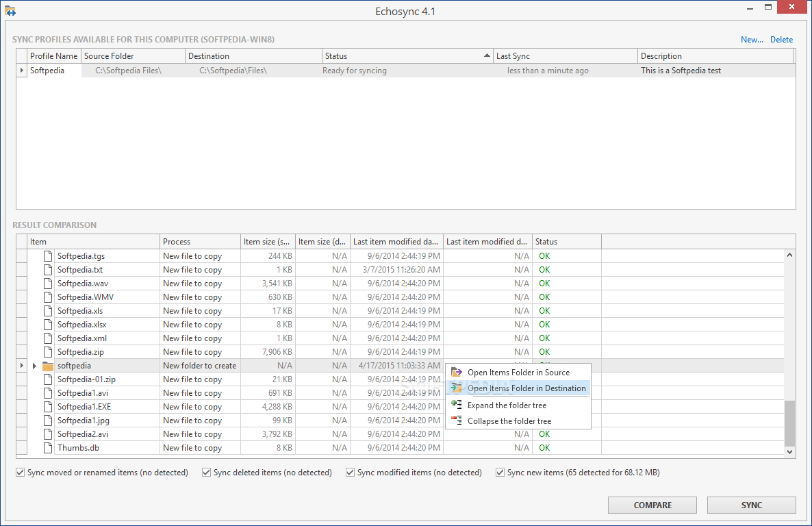Click the Process column header
Viewport: 812px width, 526px height.
pyautogui.click(x=201, y=242)
